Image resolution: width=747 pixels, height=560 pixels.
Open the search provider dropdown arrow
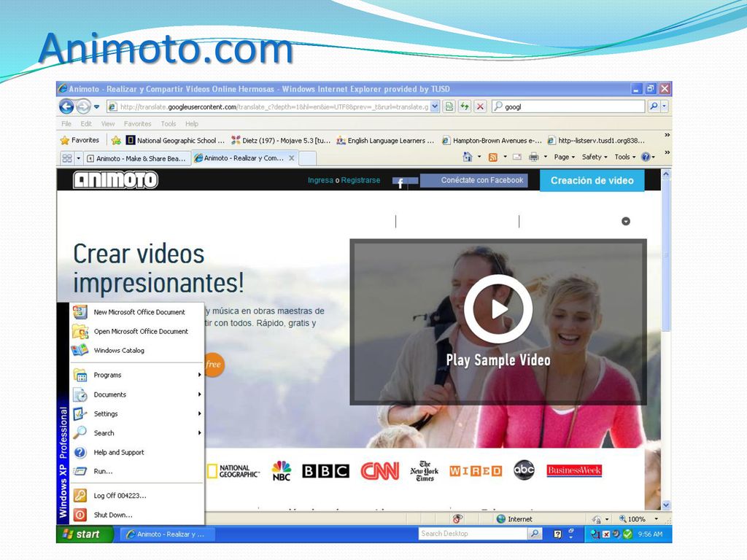click(665, 106)
